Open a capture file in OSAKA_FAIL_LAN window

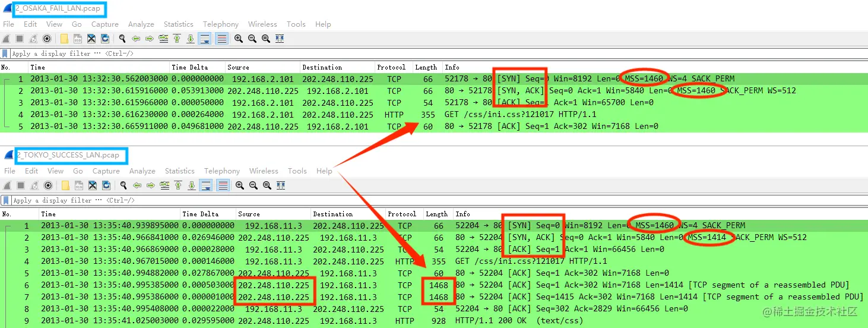pos(64,39)
